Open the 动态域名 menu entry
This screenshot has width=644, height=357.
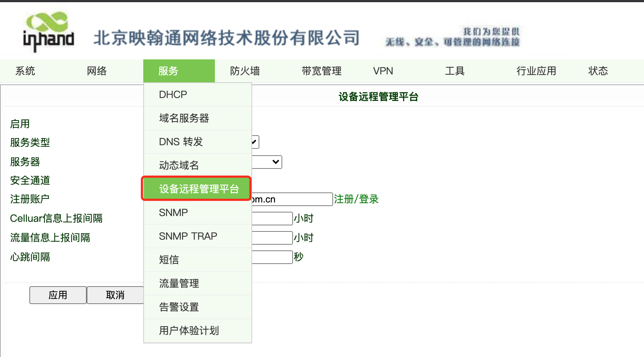[179, 165]
